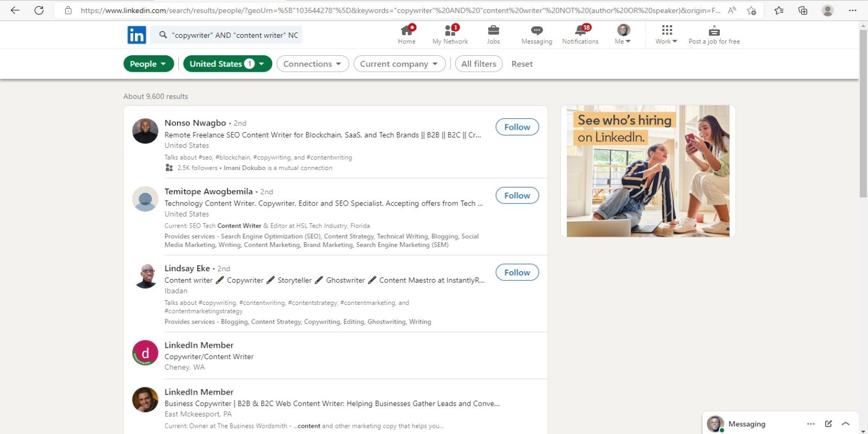
Task: Click 'About 9,600 results' text
Action: pos(156,97)
